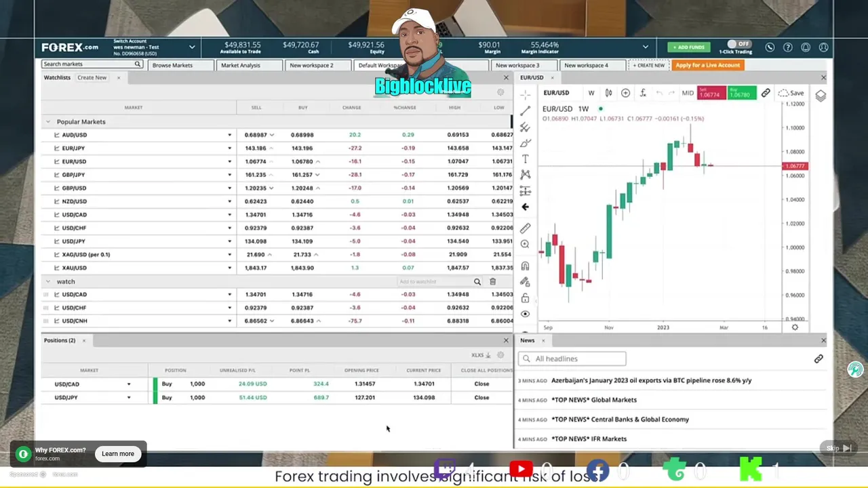Close the USD/JPY position
Screen dimensions: 868x488
pyautogui.click(x=481, y=398)
